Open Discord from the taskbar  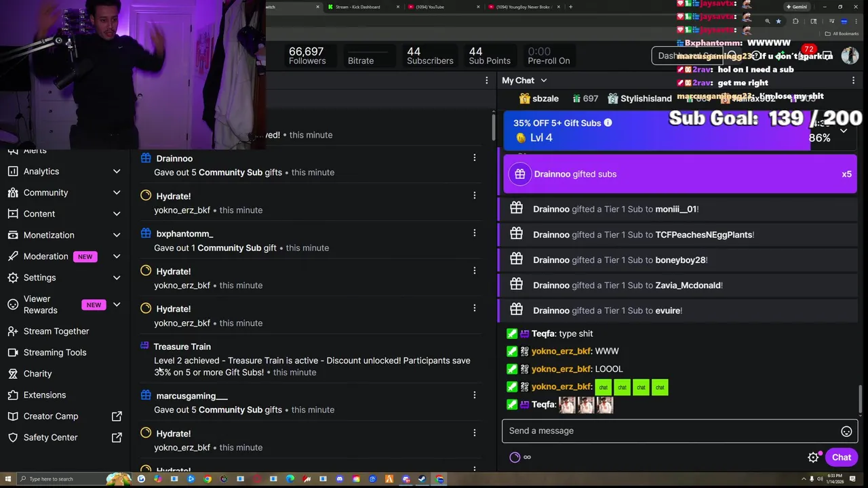pos(406,479)
